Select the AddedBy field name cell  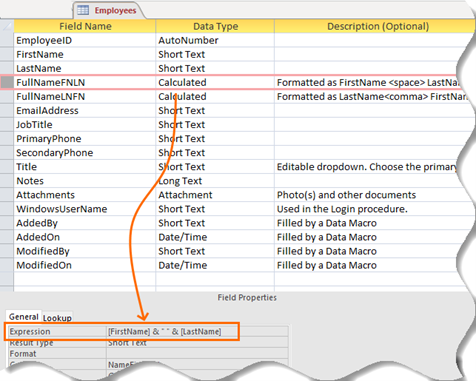pyautogui.click(x=85, y=223)
